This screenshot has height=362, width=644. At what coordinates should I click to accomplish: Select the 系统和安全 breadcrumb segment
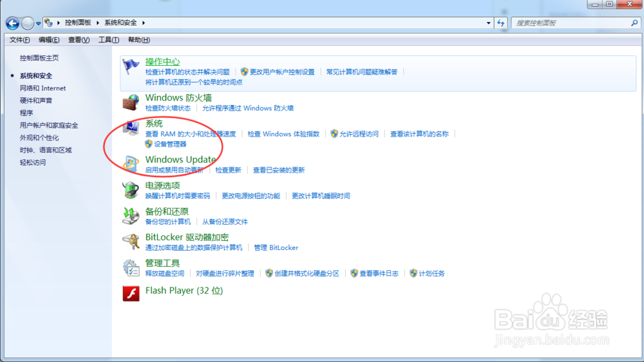coord(120,23)
